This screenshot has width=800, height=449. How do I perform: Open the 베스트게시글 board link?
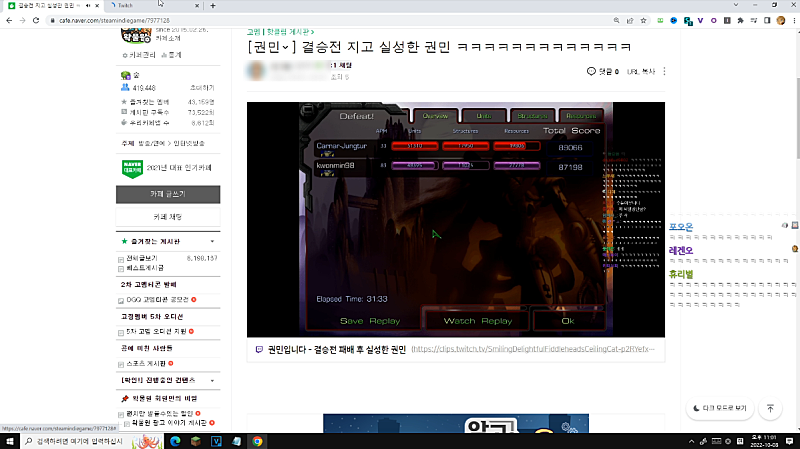pos(145,268)
